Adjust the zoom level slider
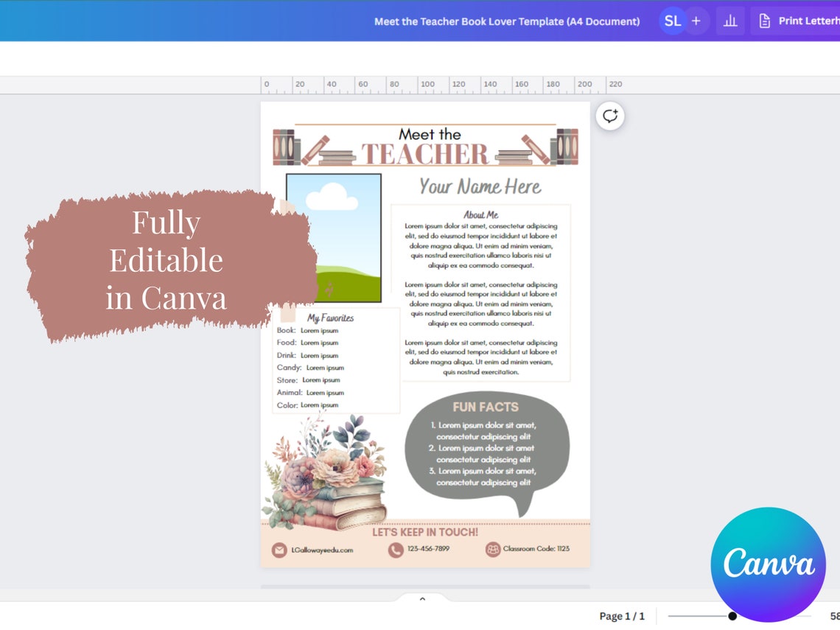Image resolution: width=840 pixels, height=630 pixels. pos(730,615)
